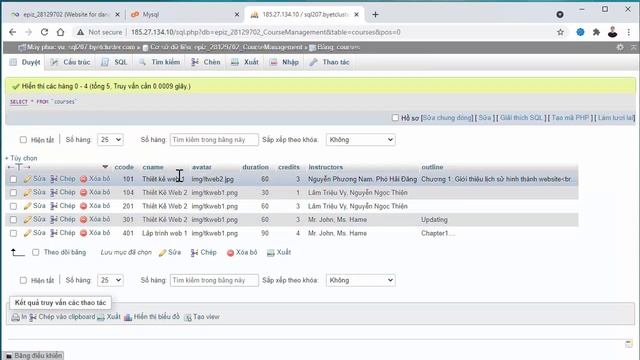Click the browser reload icon
The image size is (640, 360).
pyautogui.click(x=44, y=32)
